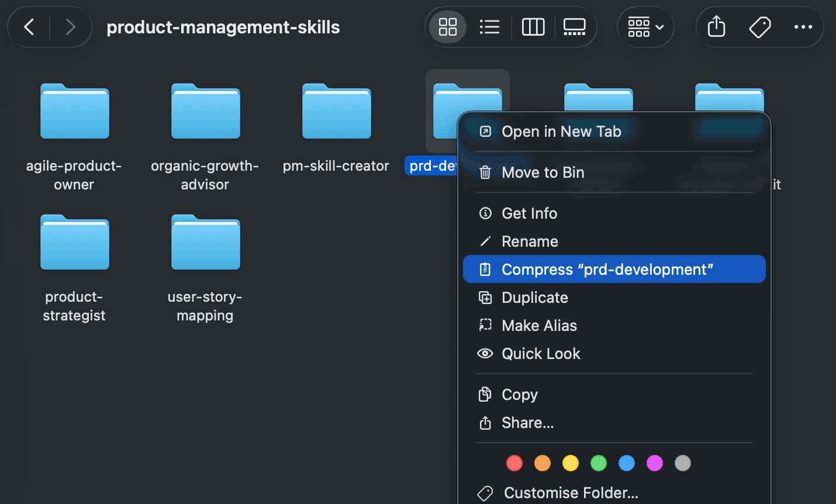Click the agile-product-owner folder name

[x=74, y=175]
